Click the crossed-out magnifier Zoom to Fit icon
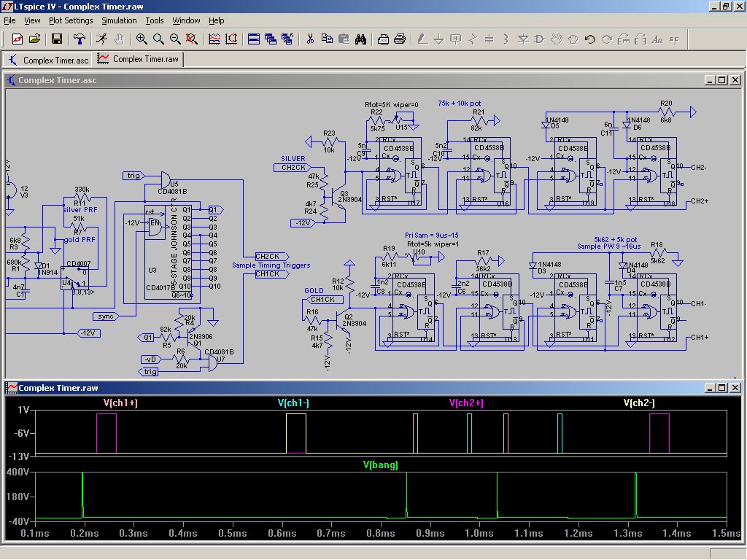The width and height of the screenshot is (747, 560). coord(193,39)
